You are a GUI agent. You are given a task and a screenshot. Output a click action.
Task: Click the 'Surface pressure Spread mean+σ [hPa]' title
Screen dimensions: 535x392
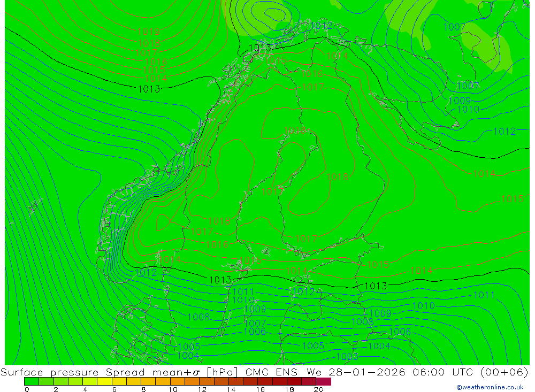[119, 372]
